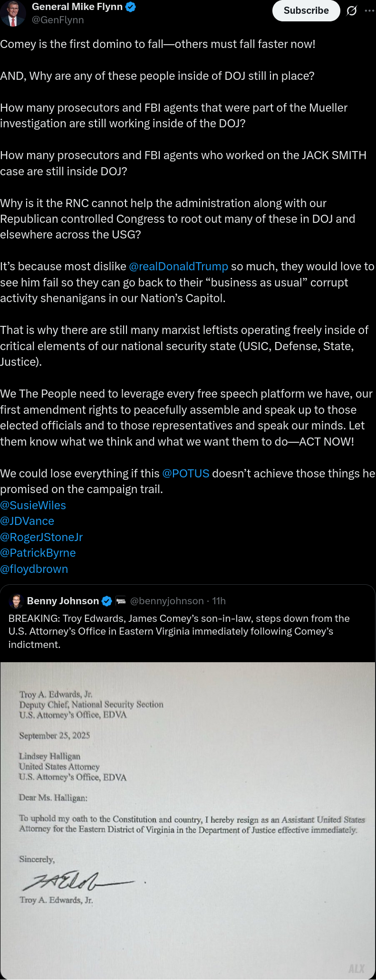
Task: Open General Mike Flynn's profile picture
Action: (x=13, y=13)
